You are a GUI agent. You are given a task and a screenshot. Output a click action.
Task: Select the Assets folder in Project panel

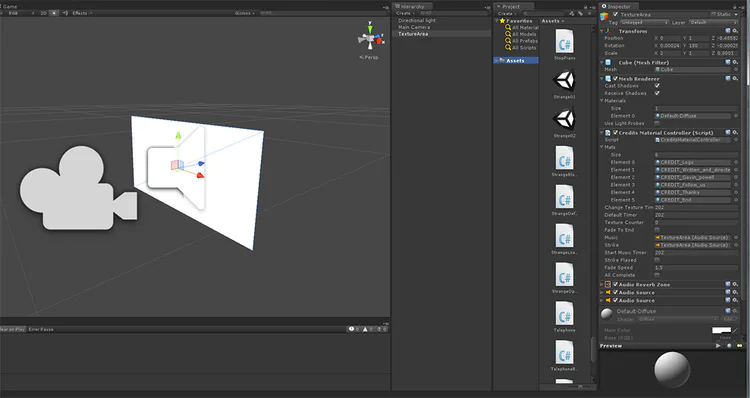pos(516,60)
